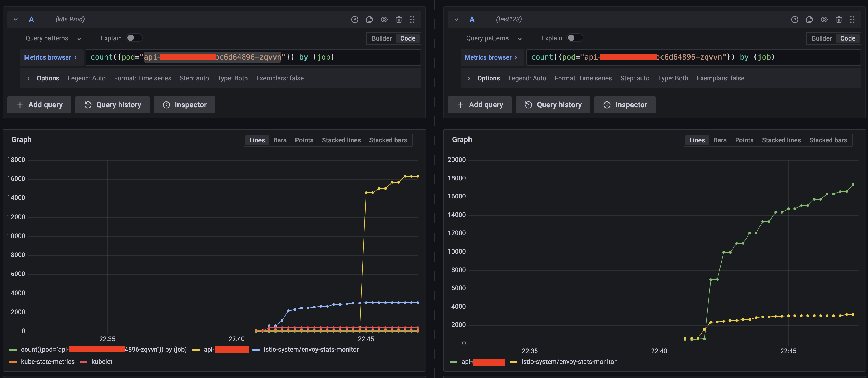Click Add query button in right panel

(480, 105)
